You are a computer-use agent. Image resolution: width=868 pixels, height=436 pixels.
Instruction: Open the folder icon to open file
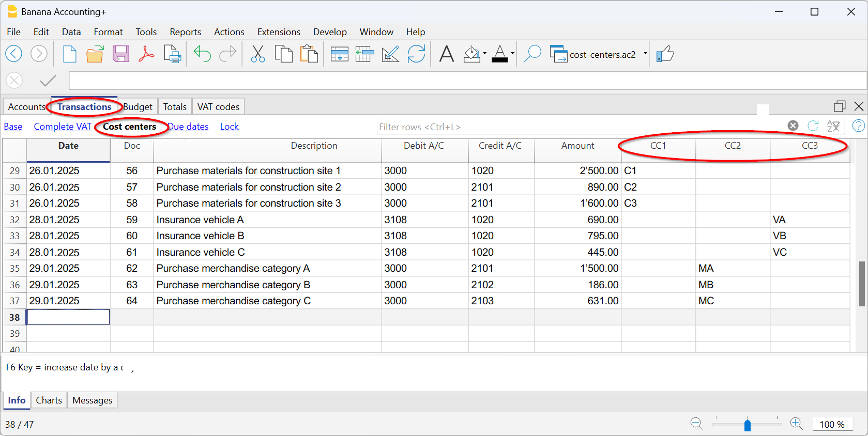95,54
